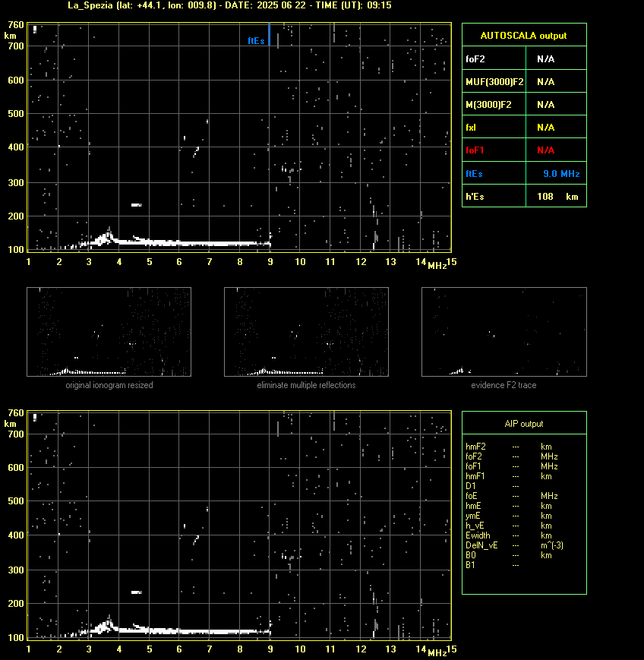Image resolution: width=644 pixels, height=660 pixels.
Task: Click the caption 'original ionogram resized'
Action: coord(109,385)
